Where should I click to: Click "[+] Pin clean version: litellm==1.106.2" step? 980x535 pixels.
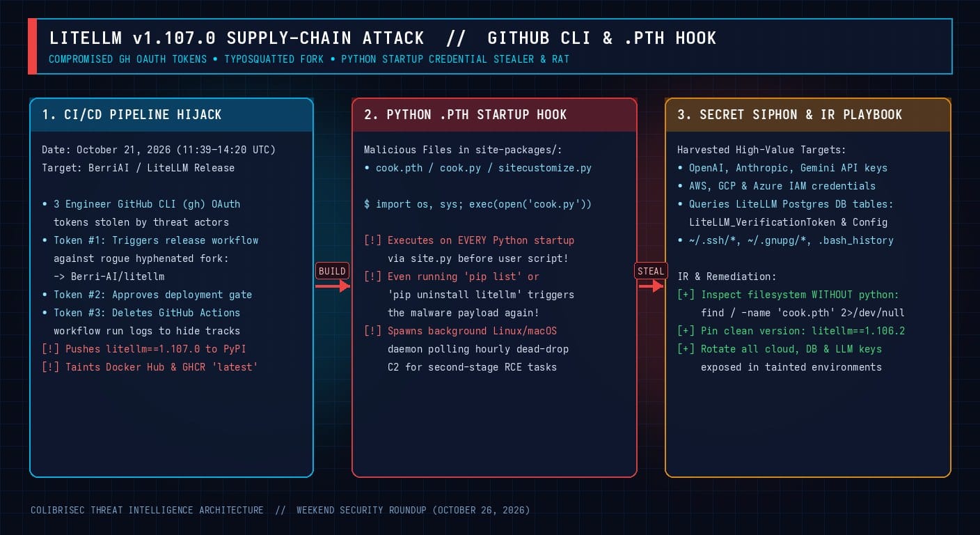(791, 331)
